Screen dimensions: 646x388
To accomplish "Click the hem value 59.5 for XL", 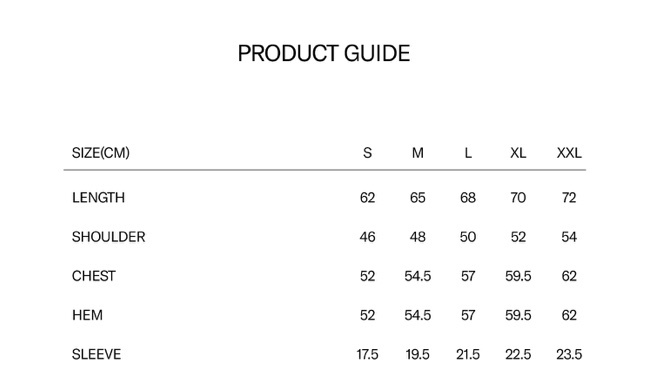I will click(x=518, y=315).
